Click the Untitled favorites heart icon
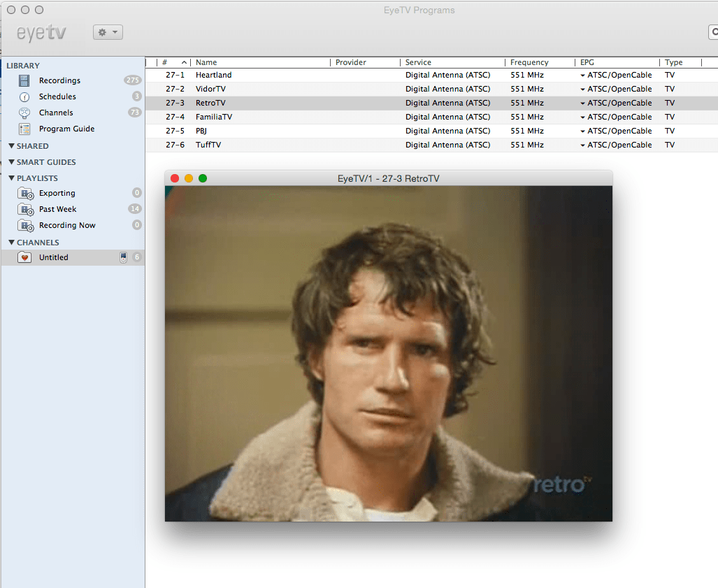Screen dimensions: 718x588 [x=24, y=257]
